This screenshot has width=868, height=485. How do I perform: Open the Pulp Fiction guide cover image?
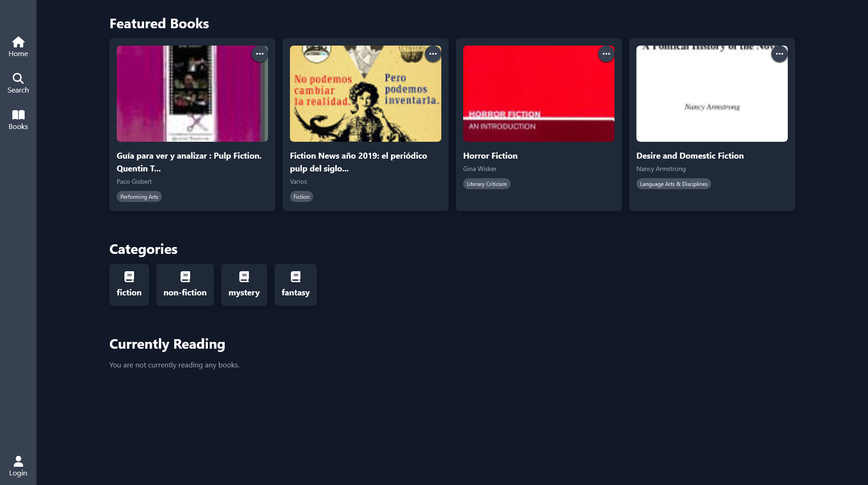pos(192,93)
